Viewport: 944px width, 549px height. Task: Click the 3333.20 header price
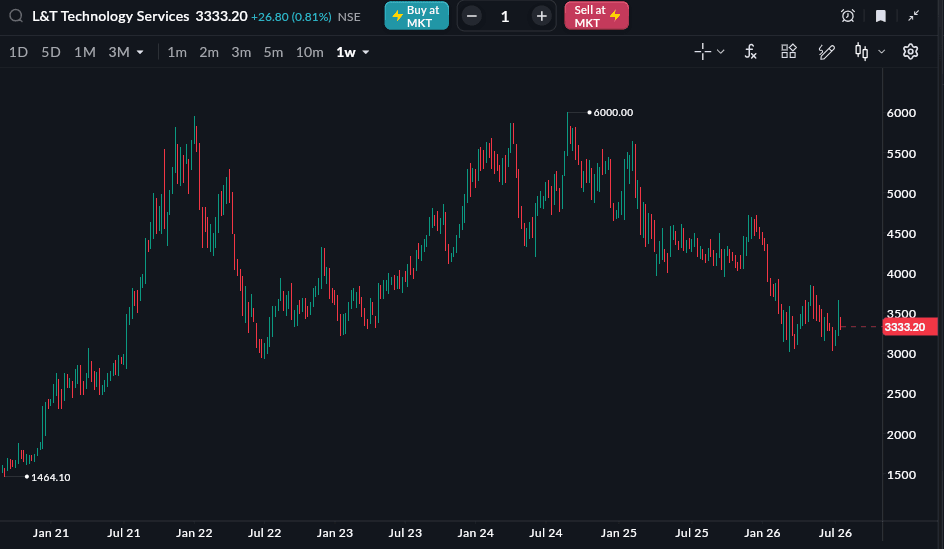(221, 16)
